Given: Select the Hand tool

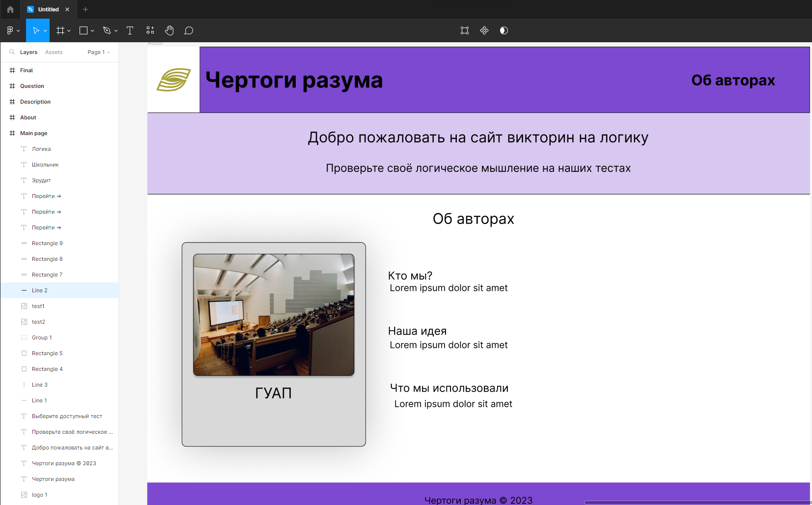Looking at the screenshot, I should pyautogui.click(x=169, y=30).
